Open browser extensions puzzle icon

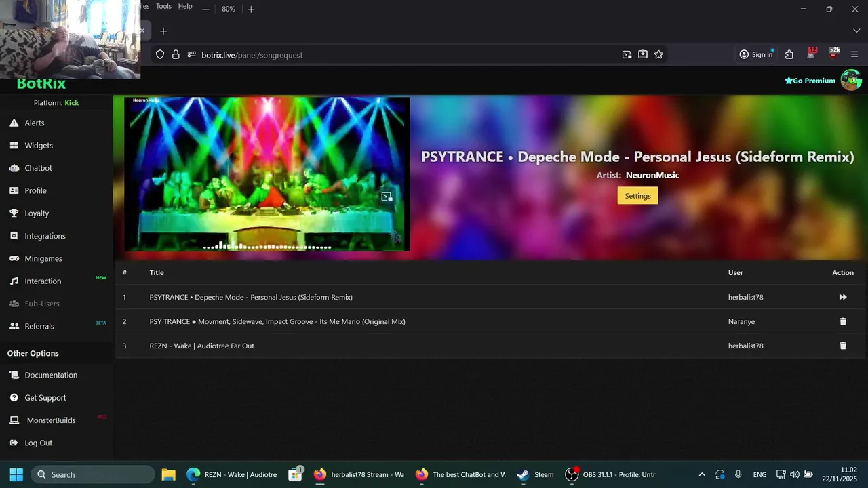(789, 54)
